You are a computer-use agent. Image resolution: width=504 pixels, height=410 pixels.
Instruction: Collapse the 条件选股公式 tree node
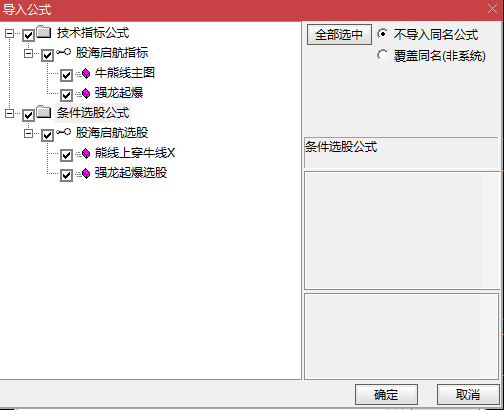click(9, 114)
